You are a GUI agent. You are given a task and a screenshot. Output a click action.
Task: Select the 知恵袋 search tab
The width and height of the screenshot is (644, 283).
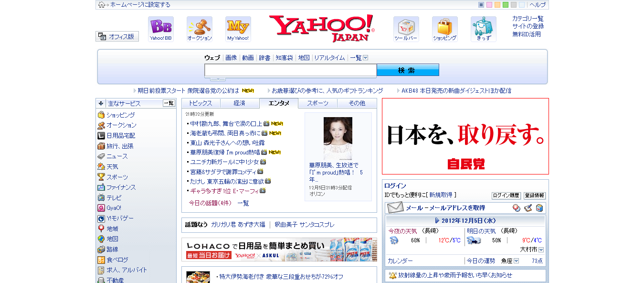click(284, 58)
